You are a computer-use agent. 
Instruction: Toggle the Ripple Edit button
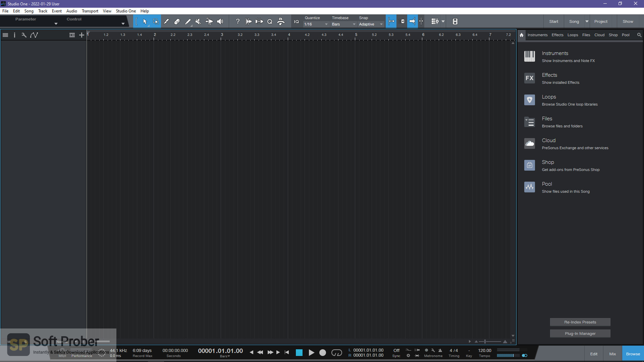click(x=401, y=21)
